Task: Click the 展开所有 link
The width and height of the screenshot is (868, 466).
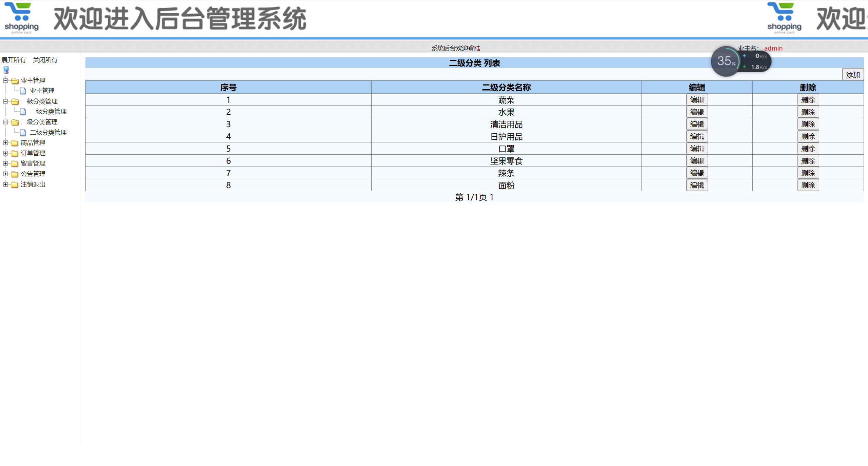Action: coord(14,60)
